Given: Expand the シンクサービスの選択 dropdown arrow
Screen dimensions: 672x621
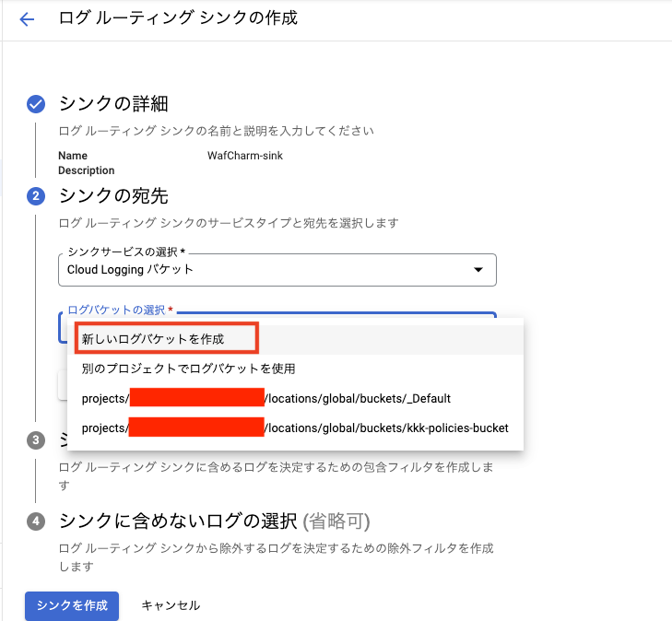Looking at the screenshot, I should click(477, 270).
